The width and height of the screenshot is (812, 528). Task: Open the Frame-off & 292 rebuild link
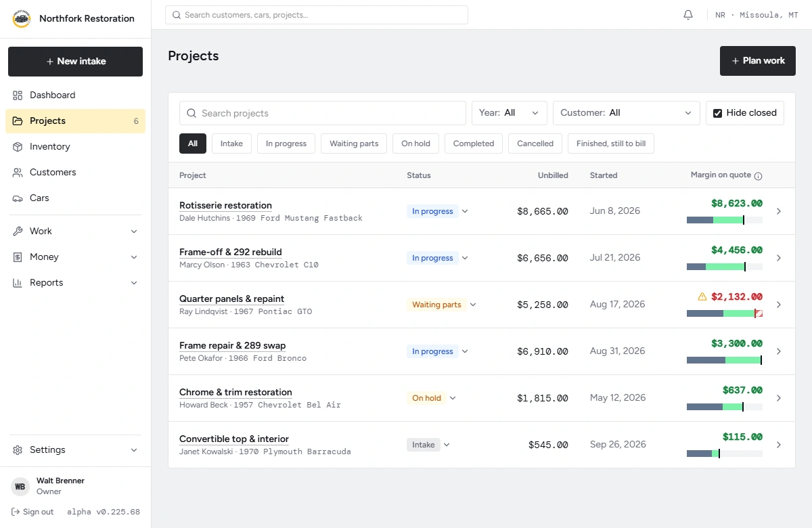tap(230, 252)
